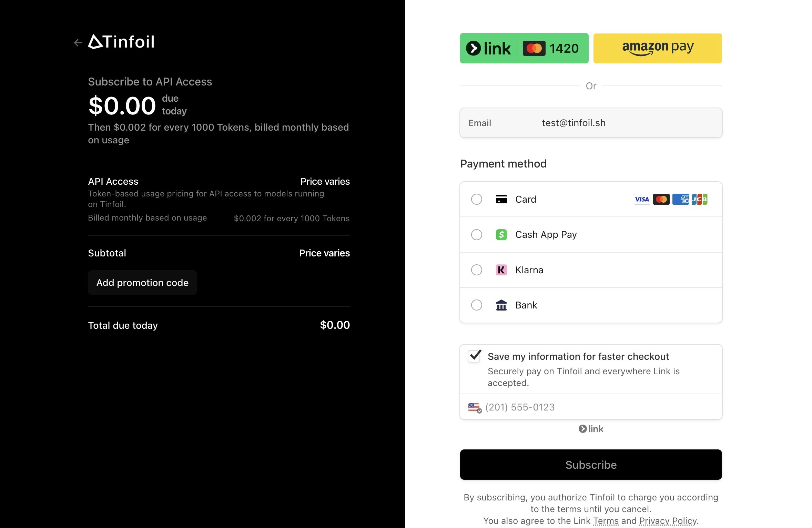The image size is (812, 528).
Task: Choose Amazon Pay express checkout
Action: click(x=658, y=48)
